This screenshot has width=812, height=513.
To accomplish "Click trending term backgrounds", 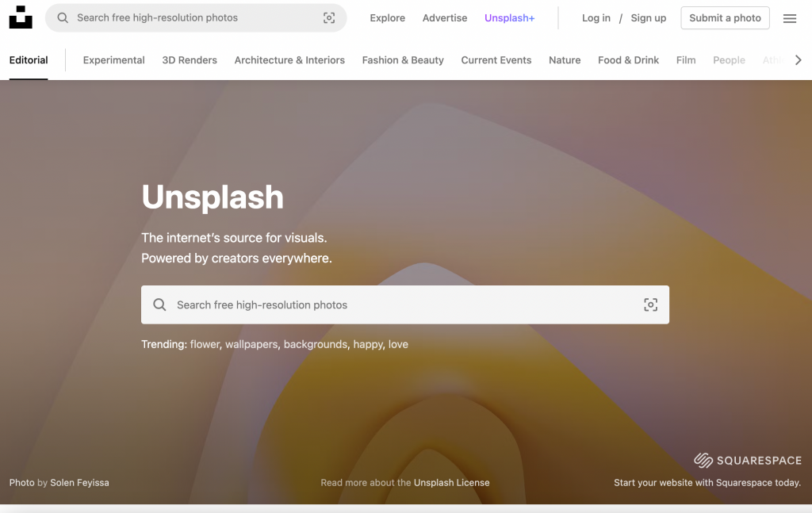I will tap(316, 344).
